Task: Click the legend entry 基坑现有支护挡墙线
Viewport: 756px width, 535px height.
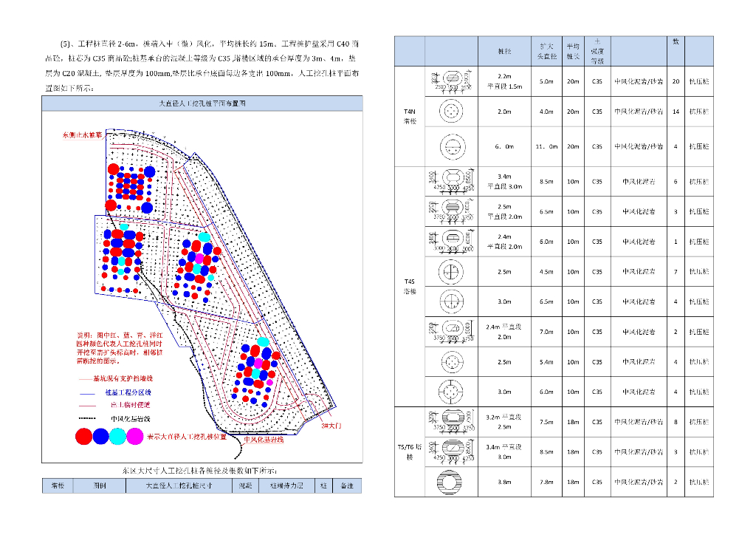Action: [123, 378]
